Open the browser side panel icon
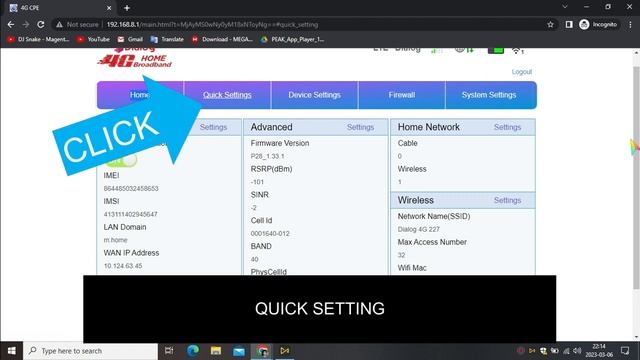 pyautogui.click(x=569, y=24)
